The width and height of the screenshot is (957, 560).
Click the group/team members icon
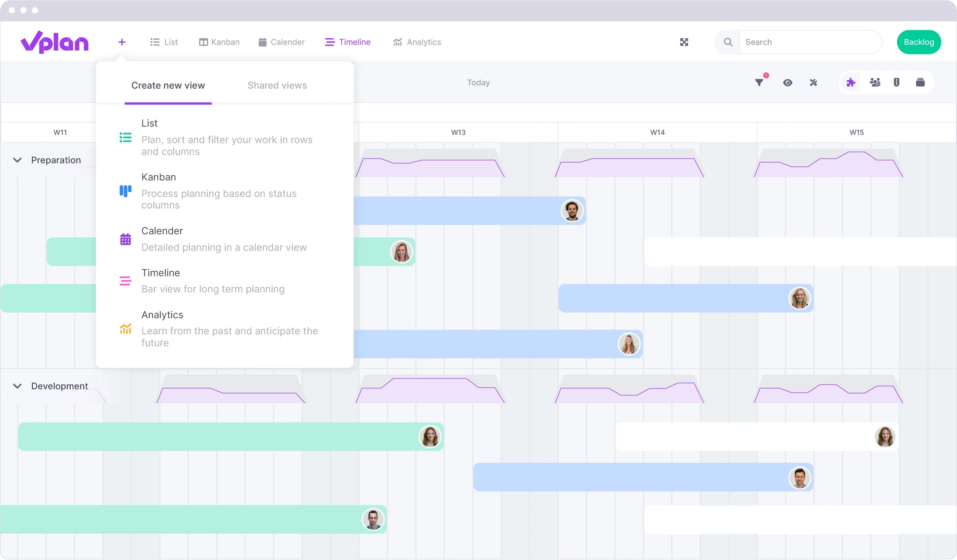[875, 82]
